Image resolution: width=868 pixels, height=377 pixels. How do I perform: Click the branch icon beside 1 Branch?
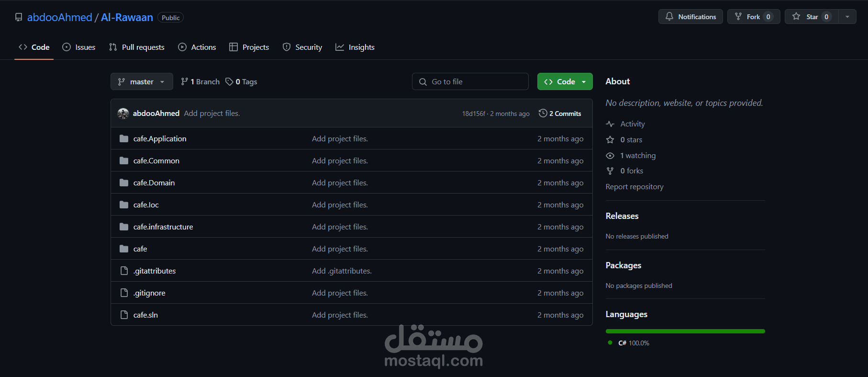184,81
